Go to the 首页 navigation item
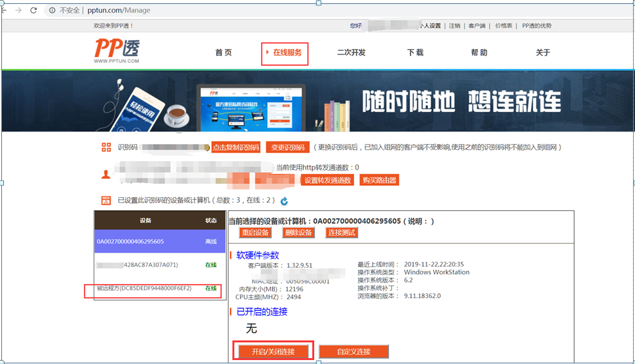 click(223, 53)
